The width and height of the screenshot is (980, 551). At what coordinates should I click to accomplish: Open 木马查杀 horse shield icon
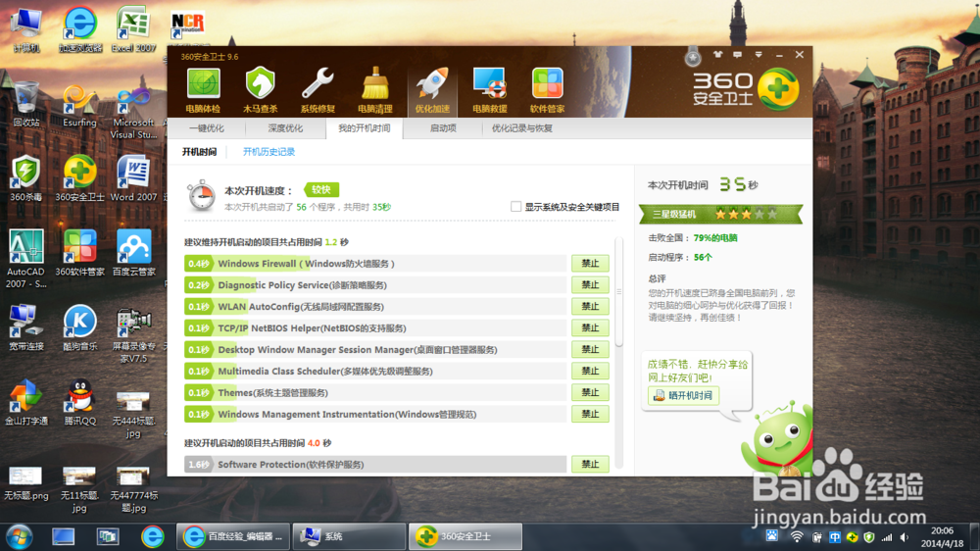260,90
